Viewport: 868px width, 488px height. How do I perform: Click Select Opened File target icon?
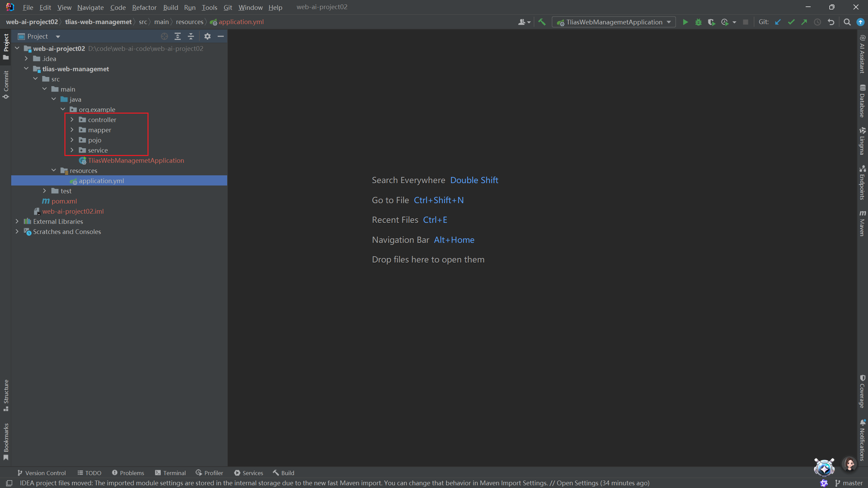point(164,36)
